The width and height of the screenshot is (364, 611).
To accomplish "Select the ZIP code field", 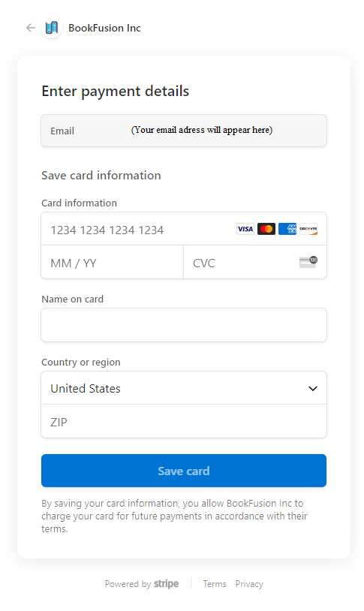I will click(184, 421).
